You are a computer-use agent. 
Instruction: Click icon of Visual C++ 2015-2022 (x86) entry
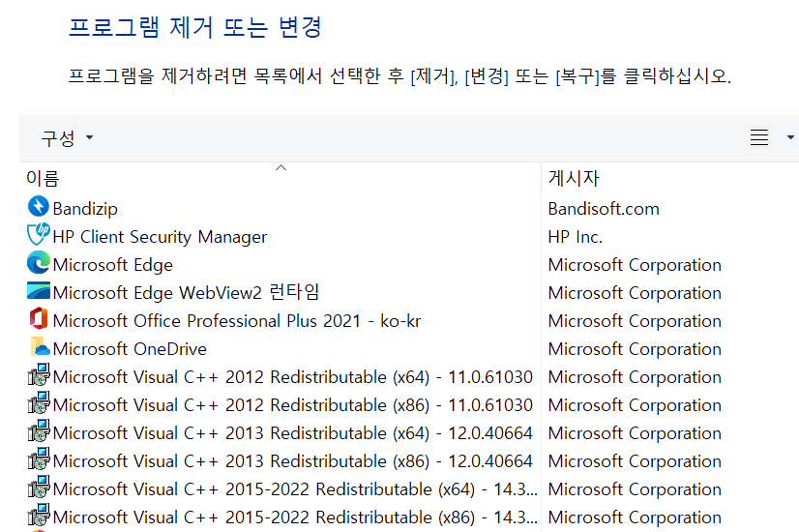pos(39,515)
